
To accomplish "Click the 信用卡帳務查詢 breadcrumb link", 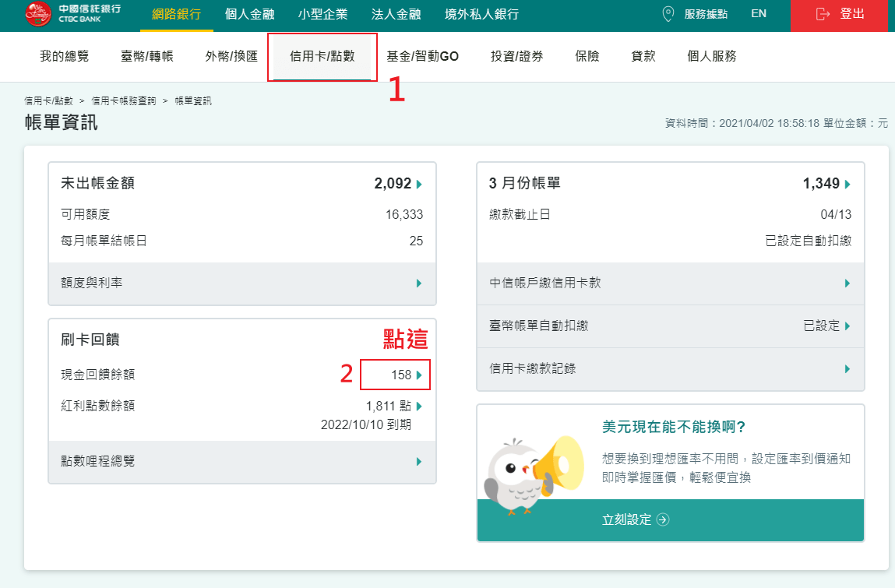I will (124, 101).
